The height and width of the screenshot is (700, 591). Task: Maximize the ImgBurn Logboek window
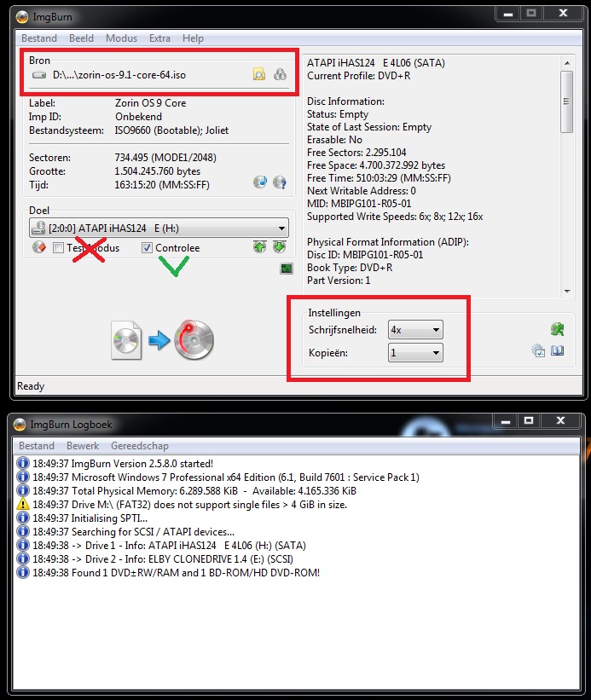529,420
